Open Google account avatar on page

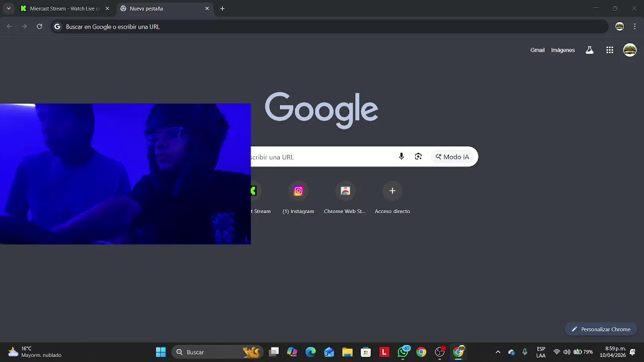(x=630, y=50)
